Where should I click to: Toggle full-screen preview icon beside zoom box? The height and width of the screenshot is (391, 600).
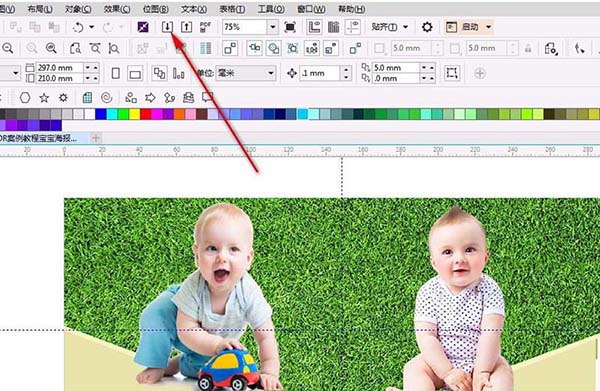290,27
